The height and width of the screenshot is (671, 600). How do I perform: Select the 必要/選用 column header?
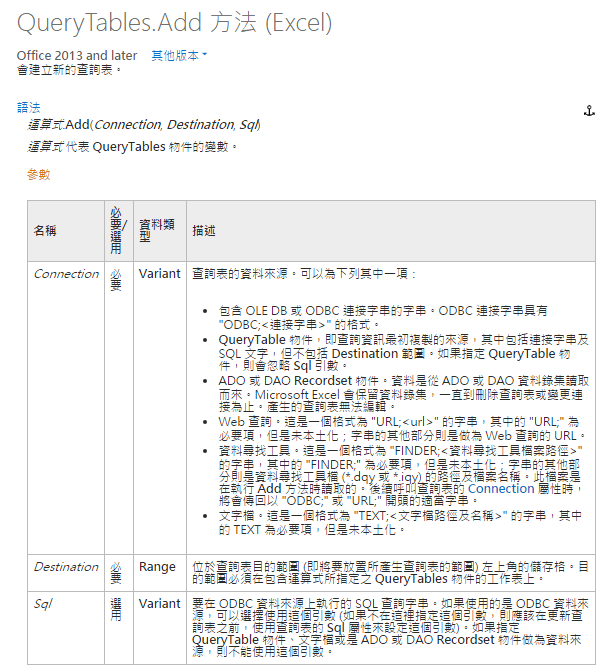pyautogui.click(x=118, y=230)
